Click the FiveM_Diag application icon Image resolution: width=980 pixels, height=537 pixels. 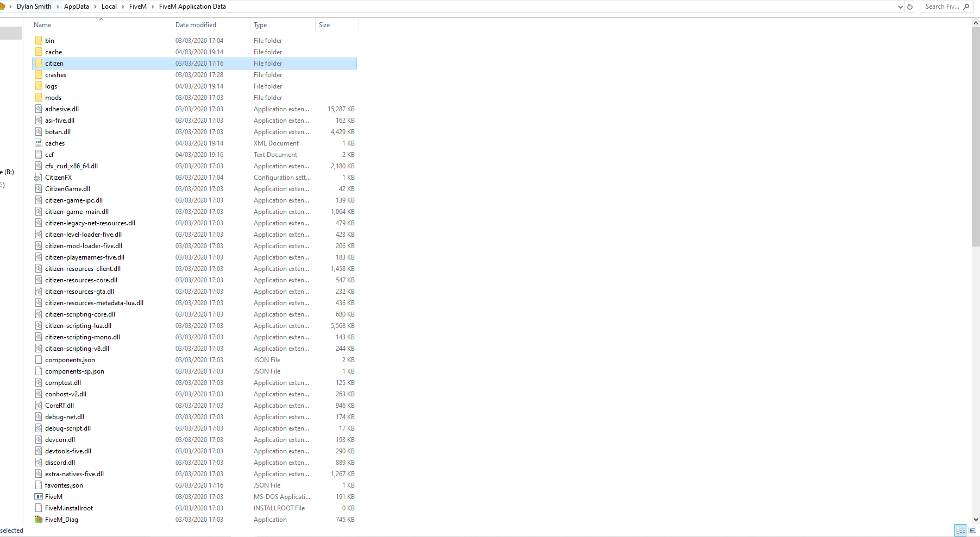pyautogui.click(x=39, y=519)
